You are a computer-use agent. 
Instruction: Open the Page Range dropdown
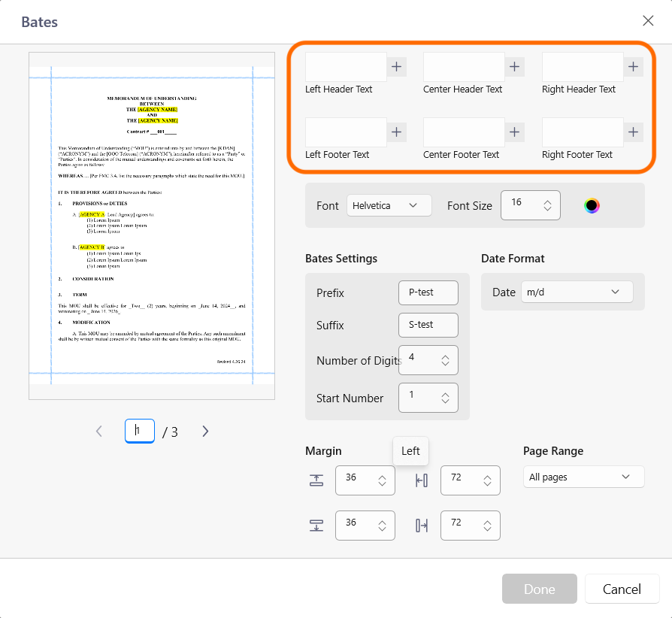[583, 477]
